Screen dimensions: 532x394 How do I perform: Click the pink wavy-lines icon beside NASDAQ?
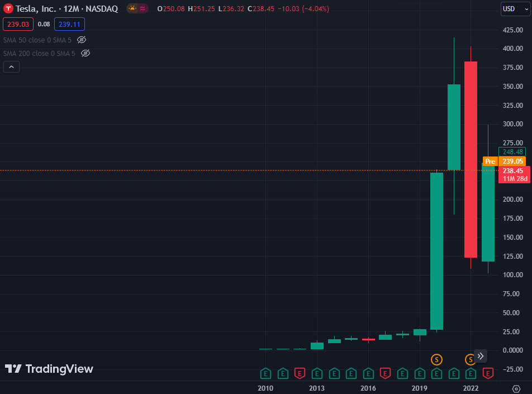142,8
